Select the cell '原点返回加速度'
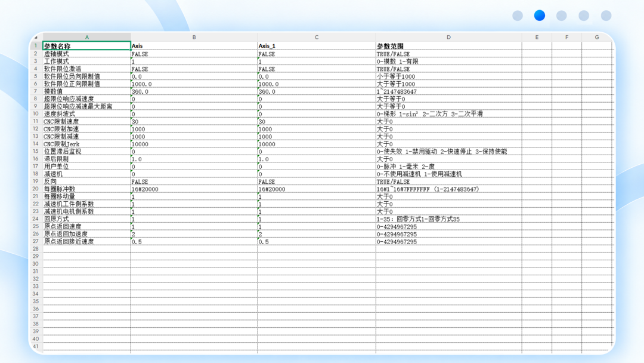The image size is (644, 363). 86,234
